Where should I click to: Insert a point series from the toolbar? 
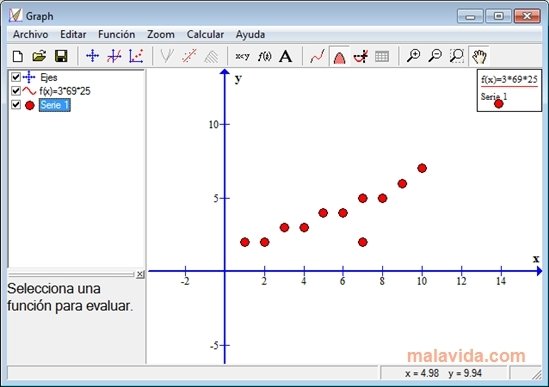coord(136,56)
